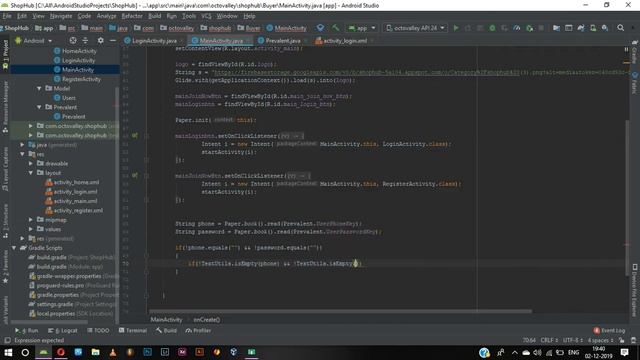Screen dimensions: 640x360
Task: Click the SDK Manager toolbar icon
Action: tap(605, 28)
